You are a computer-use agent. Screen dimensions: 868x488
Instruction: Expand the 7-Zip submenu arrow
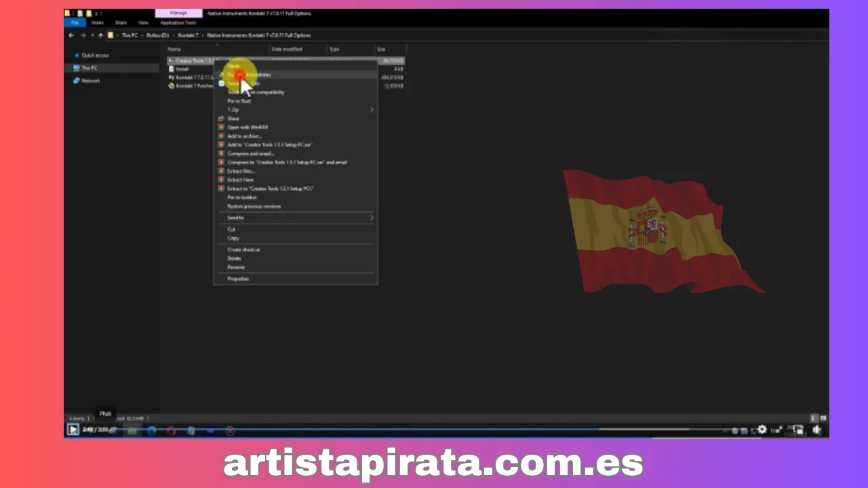point(372,110)
